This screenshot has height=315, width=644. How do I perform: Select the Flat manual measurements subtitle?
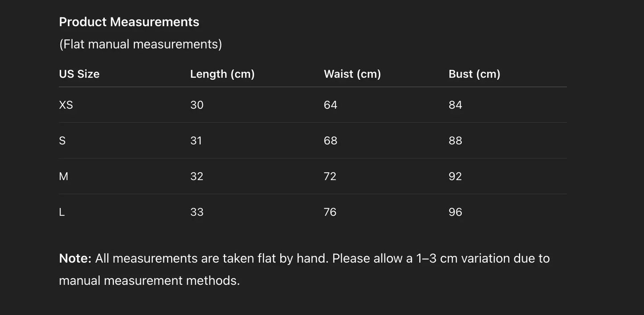tap(140, 44)
